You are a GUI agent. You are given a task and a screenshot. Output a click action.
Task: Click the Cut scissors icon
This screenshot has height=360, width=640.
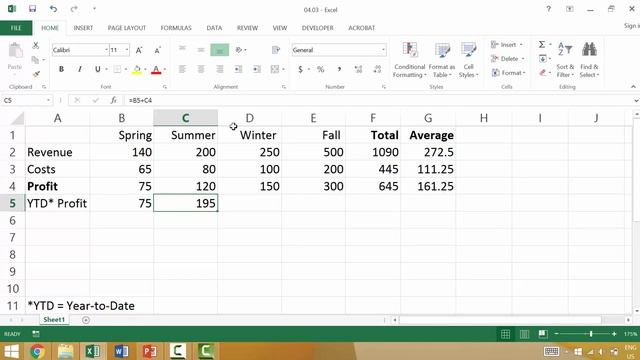(x=36, y=45)
